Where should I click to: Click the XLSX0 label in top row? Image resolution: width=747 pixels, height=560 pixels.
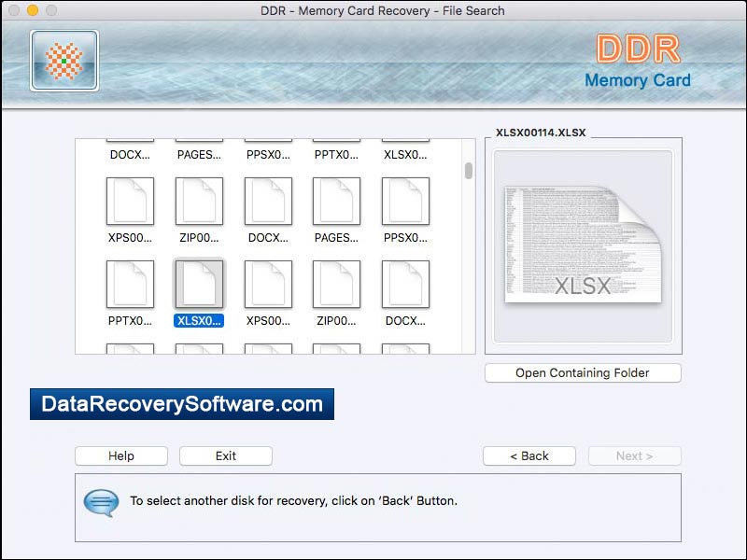click(x=405, y=155)
